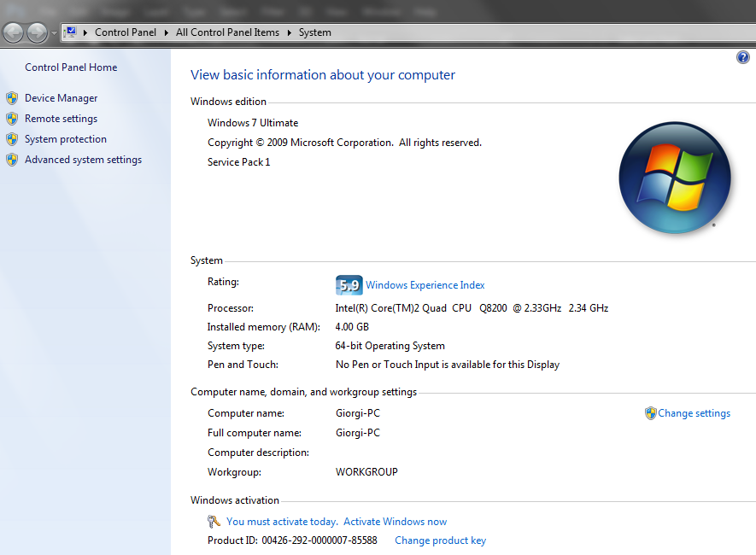The width and height of the screenshot is (756, 555).
Task: Click the Remote settings shield icon
Action: 12,119
